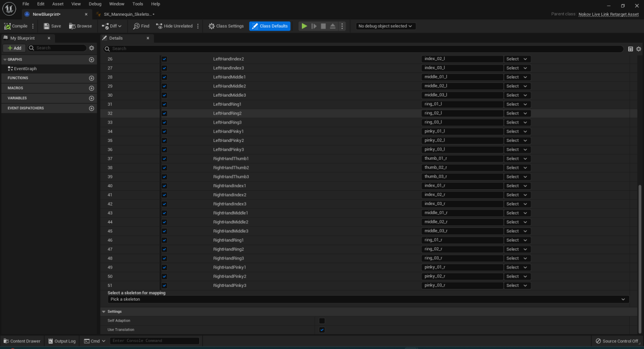The image size is (644, 349).
Task: Open My Blueprint settings gear icon
Action: click(91, 48)
